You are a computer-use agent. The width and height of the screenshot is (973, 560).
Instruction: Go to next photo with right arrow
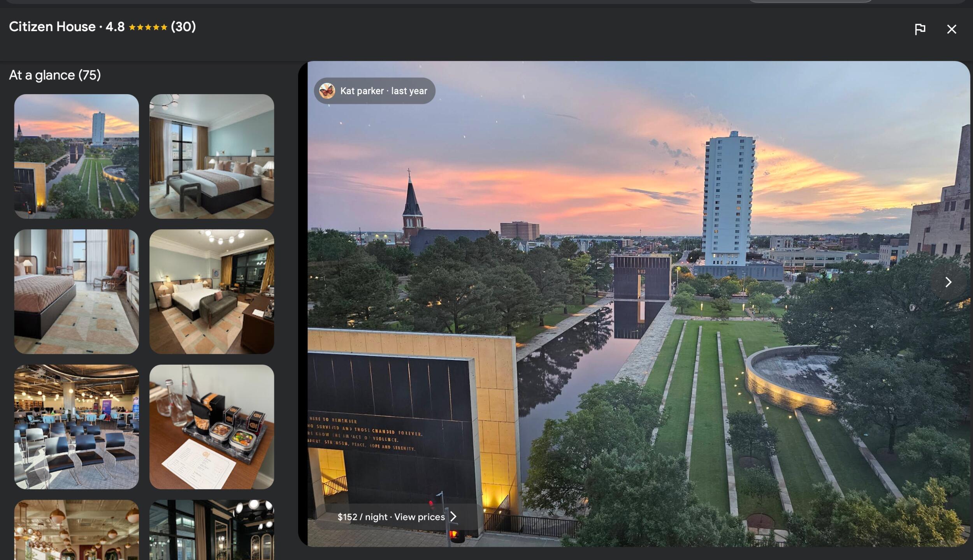click(948, 282)
